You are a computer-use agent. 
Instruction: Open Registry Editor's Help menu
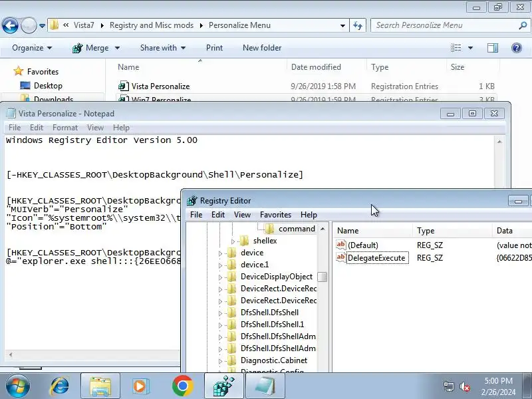(309, 215)
